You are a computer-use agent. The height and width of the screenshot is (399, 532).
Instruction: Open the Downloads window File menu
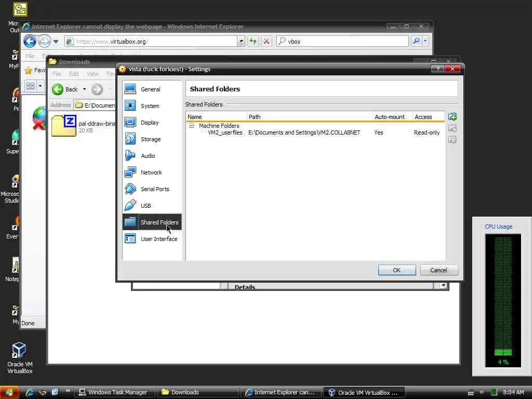tap(57, 74)
